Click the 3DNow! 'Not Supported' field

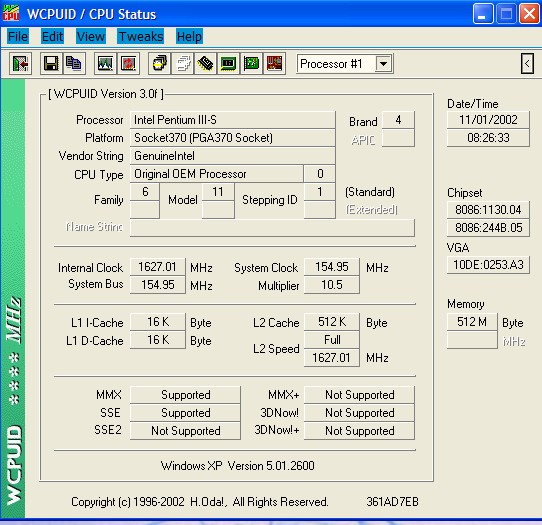pos(359,413)
